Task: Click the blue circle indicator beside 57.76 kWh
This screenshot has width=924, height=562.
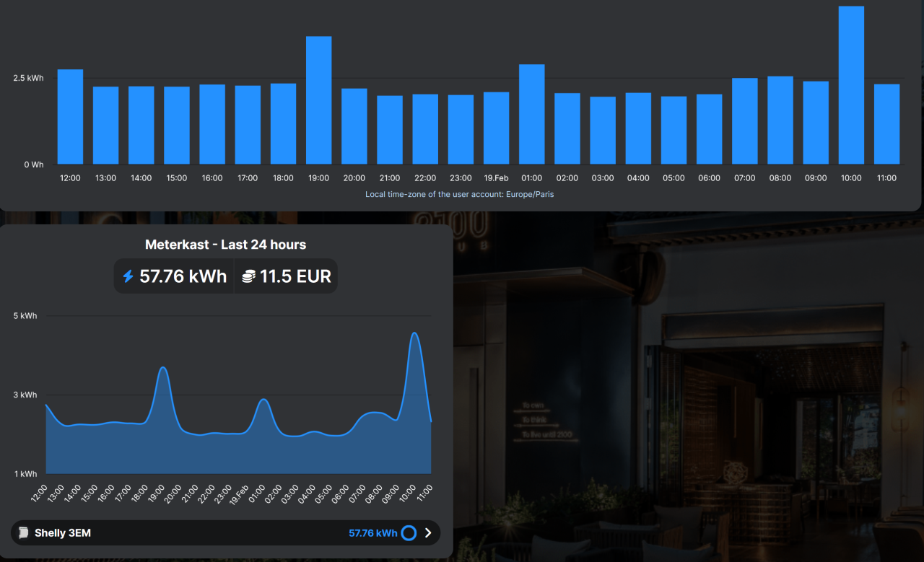Action: (409, 533)
